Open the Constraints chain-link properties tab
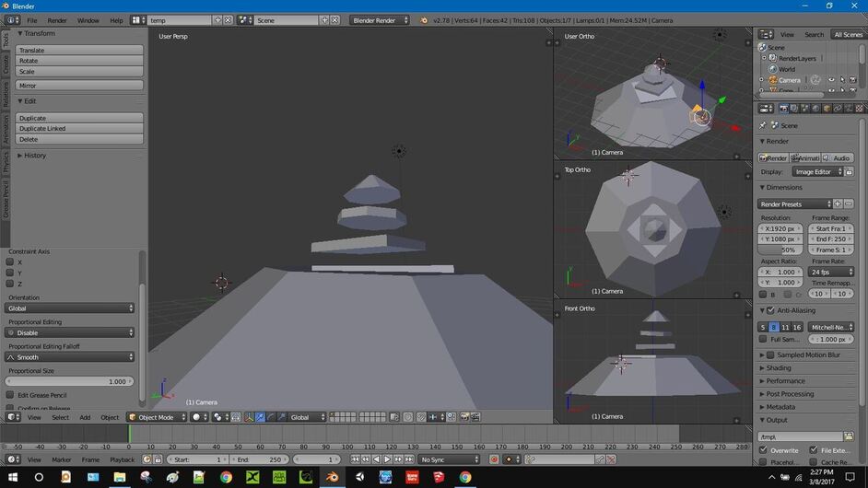 coord(838,109)
